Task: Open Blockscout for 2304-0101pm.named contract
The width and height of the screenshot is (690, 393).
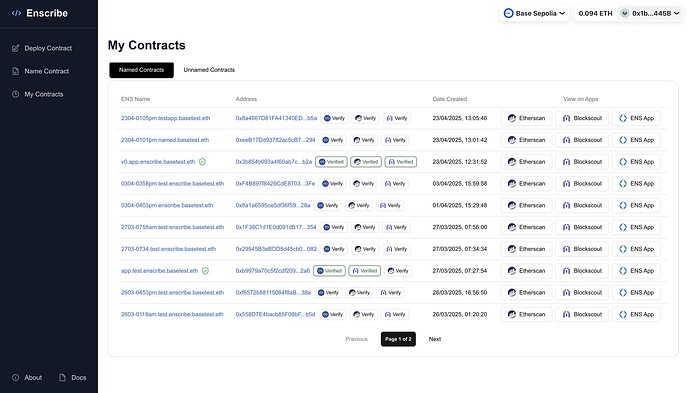Action: (582, 140)
